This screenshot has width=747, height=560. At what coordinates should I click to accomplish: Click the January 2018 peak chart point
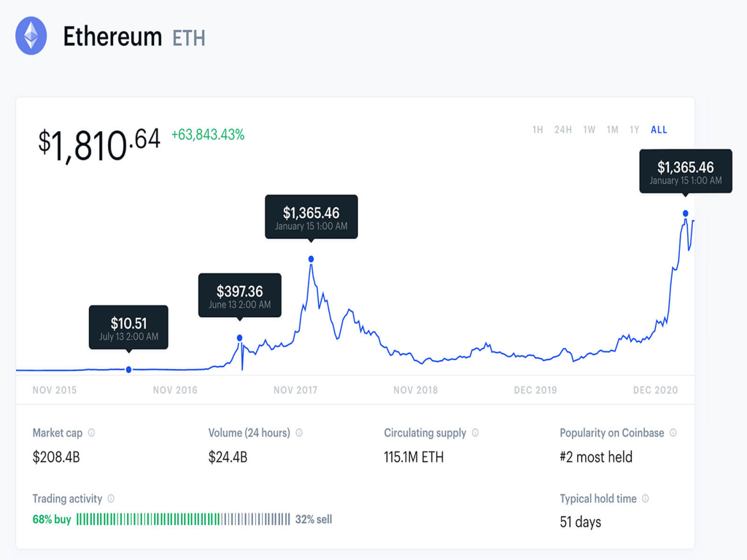pyautogui.click(x=311, y=259)
